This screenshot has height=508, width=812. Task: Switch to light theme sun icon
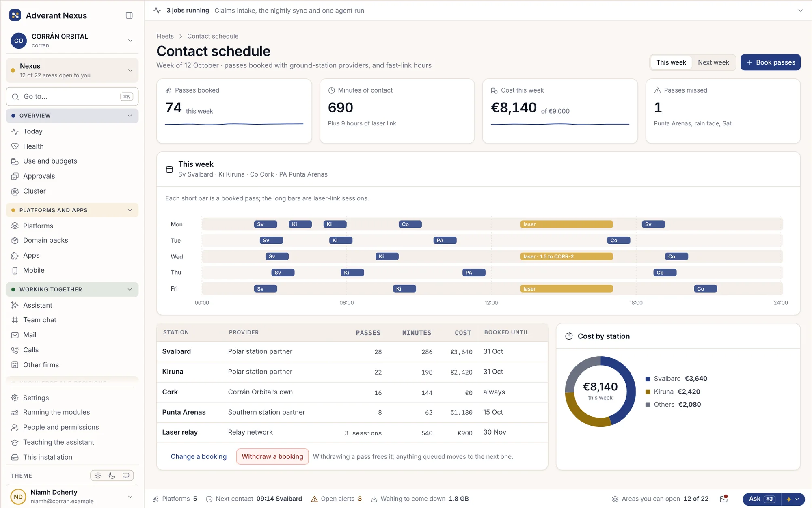coord(98,476)
